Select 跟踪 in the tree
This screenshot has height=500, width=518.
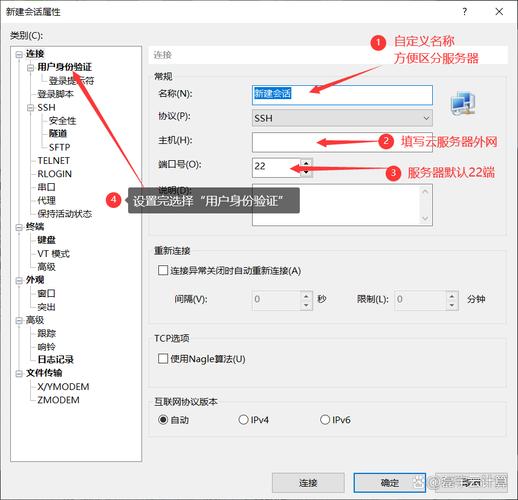46,333
